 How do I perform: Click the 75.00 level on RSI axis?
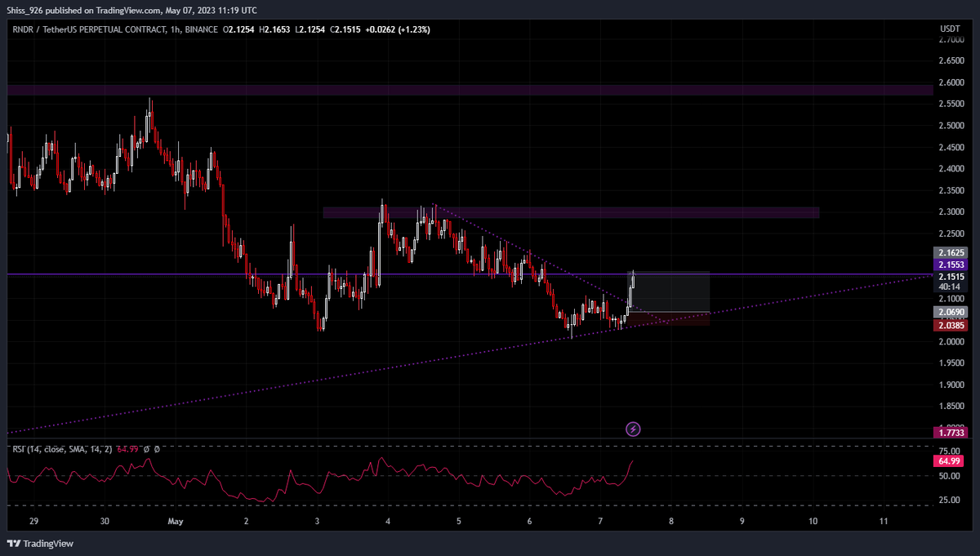pos(949,450)
